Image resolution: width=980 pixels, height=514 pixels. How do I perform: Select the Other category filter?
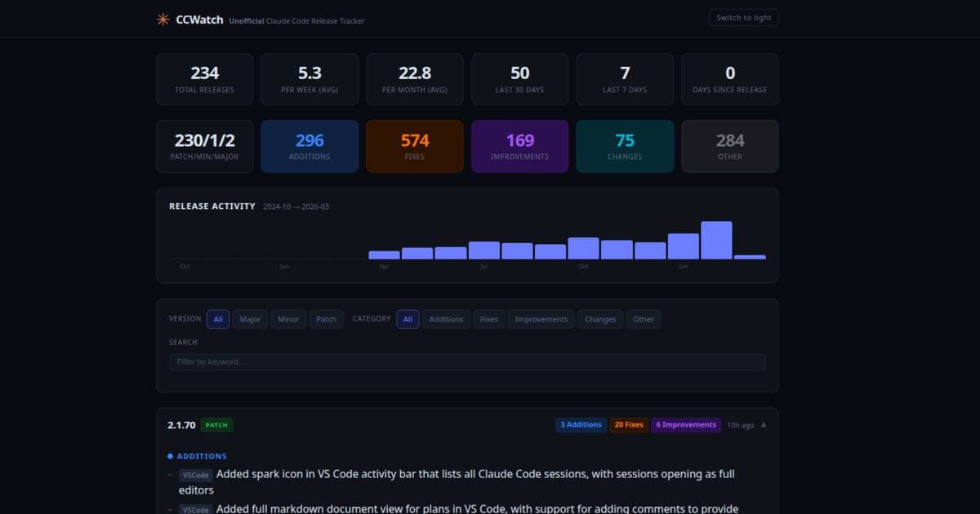tap(644, 319)
